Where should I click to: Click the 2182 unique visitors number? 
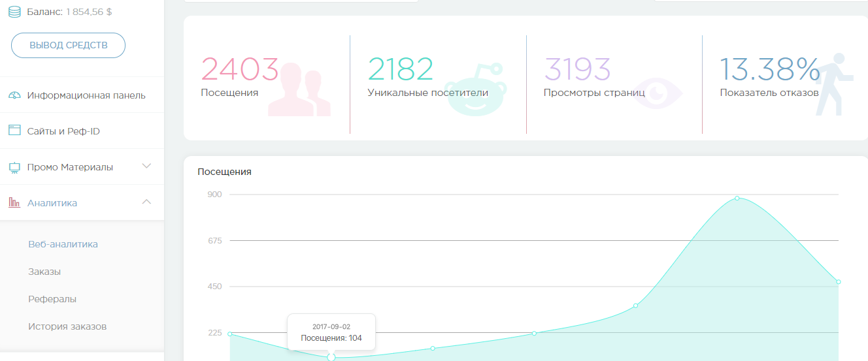[x=401, y=69]
